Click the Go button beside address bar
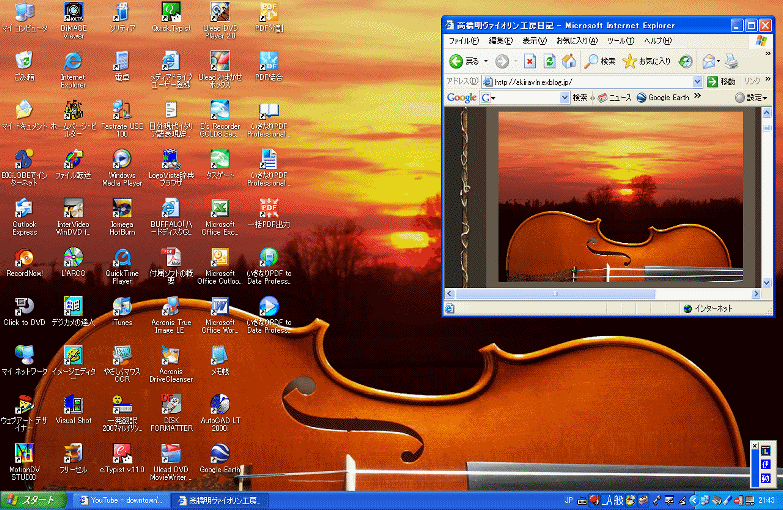783x510 pixels. pos(722,81)
